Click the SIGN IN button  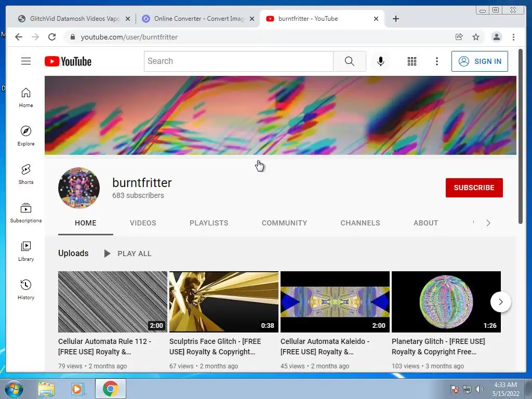point(480,61)
